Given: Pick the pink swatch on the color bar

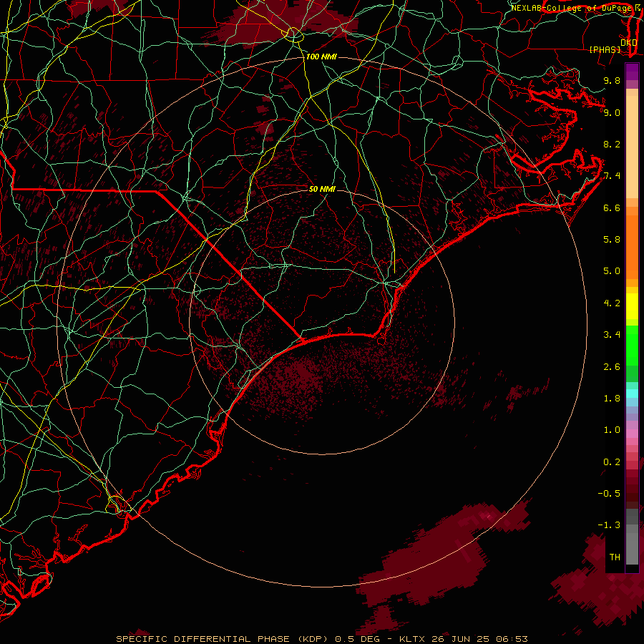Looking at the screenshot, I should tap(632, 434).
